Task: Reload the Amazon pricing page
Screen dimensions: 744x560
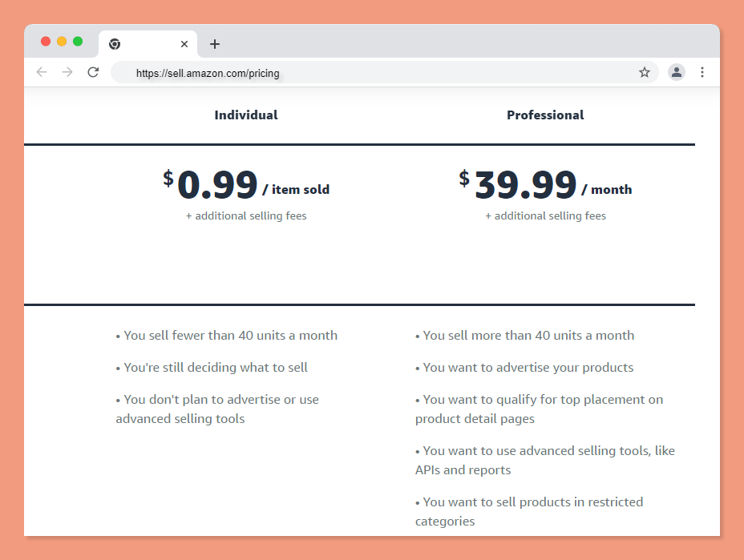Action: (93, 72)
